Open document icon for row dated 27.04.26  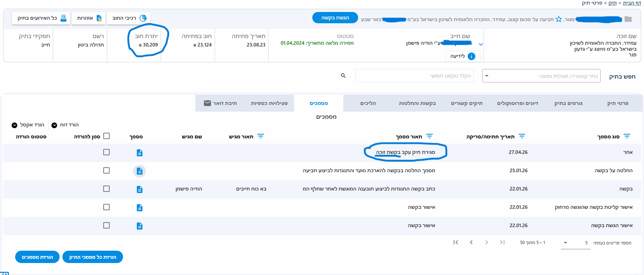tap(140, 153)
